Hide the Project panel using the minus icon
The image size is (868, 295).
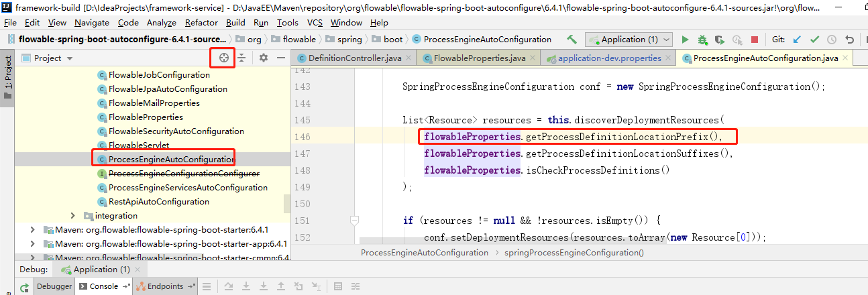click(x=281, y=58)
